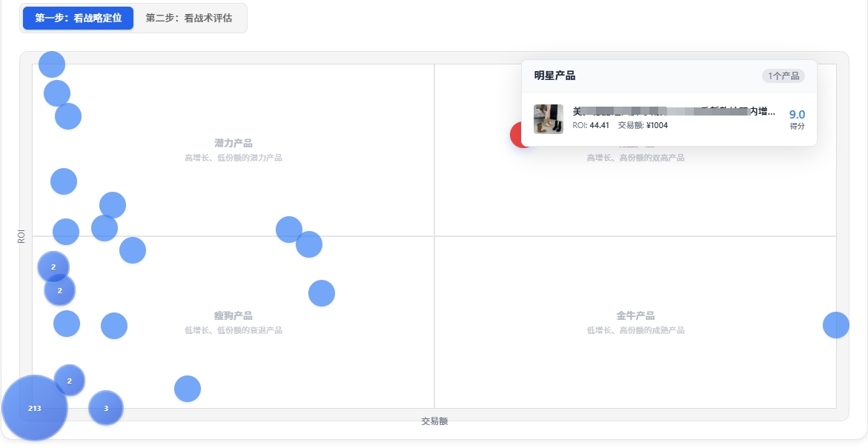868x448 pixels.
Task: Click the 1个产品 count badge
Action: tap(783, 76)
